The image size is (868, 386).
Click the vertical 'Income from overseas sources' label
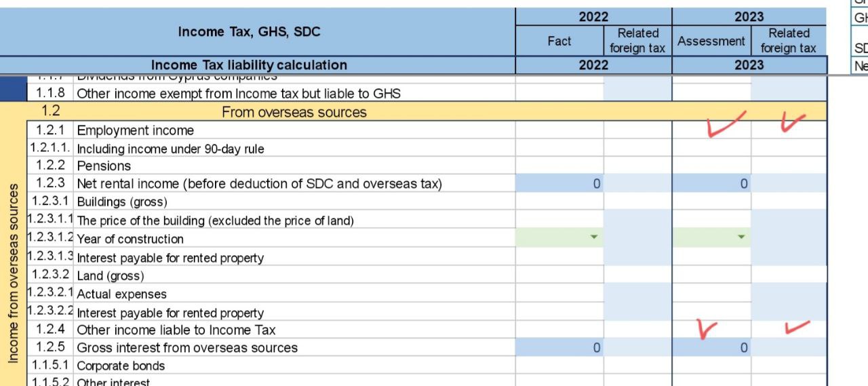click(13, 275)
